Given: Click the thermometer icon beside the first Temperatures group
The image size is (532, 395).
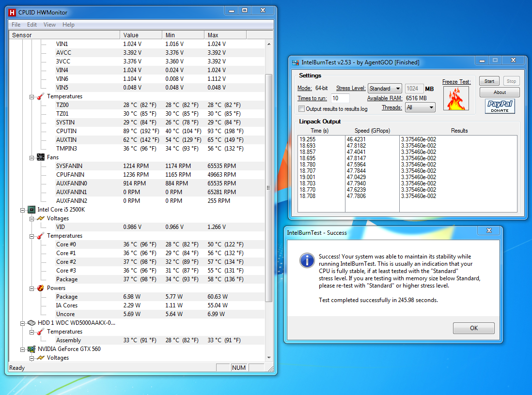Looking at the screenshot, I should [x=41, y=97].
